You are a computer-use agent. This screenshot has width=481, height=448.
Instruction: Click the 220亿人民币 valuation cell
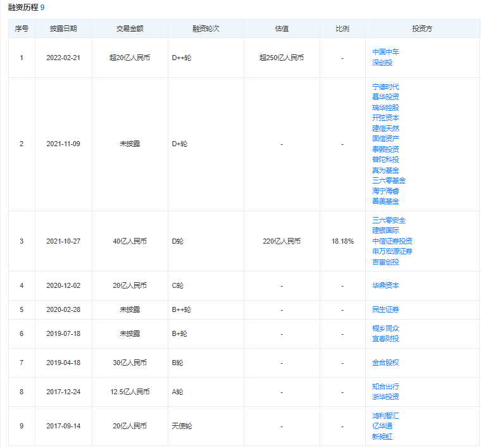point(282,241)
